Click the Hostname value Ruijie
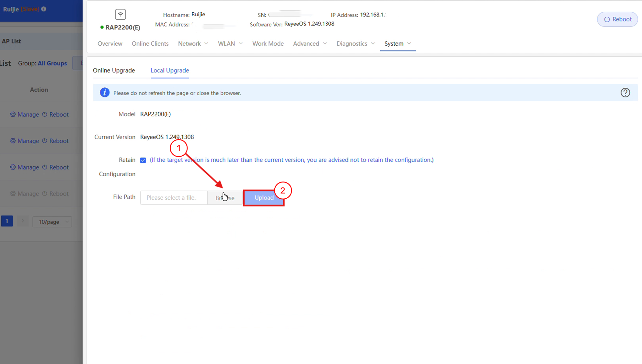 [198, 14]
